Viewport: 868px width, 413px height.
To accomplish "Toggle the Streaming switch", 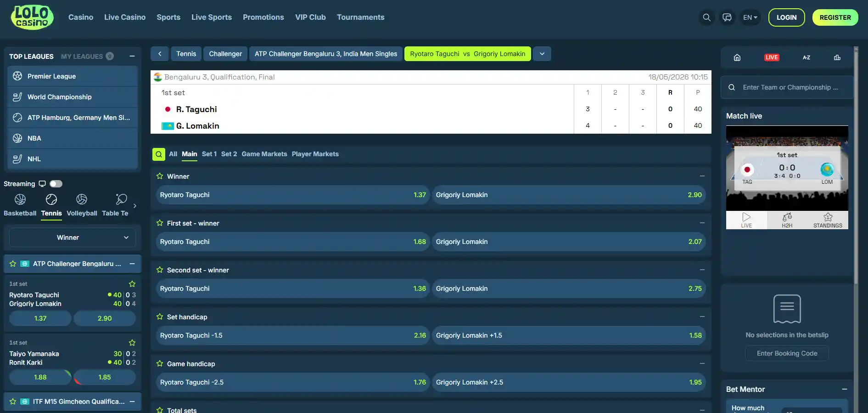I will [56, 184].
